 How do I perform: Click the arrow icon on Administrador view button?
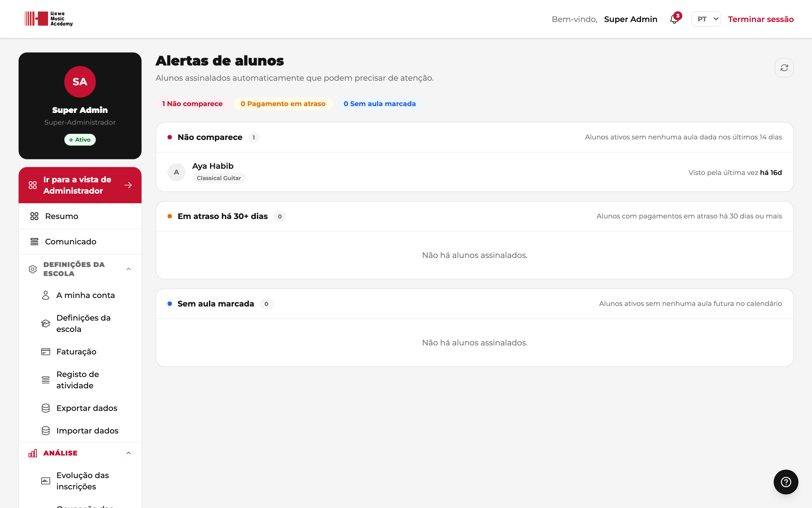tap(128, 185)
